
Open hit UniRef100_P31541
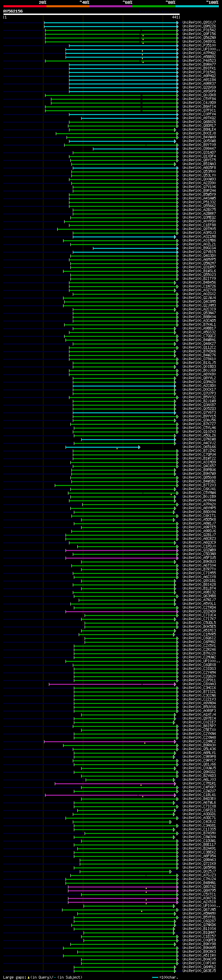pyautogui.click(x=199, y=72)
